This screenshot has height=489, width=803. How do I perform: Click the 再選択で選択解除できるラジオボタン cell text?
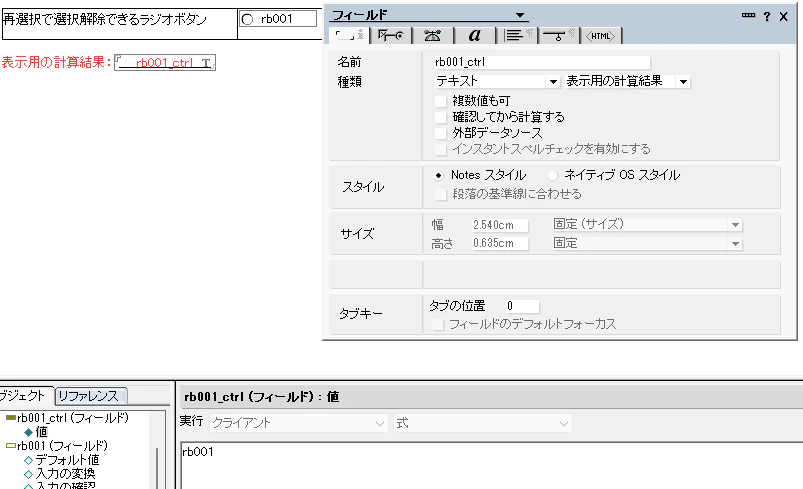pyautogui.click(x=105, y=19)
